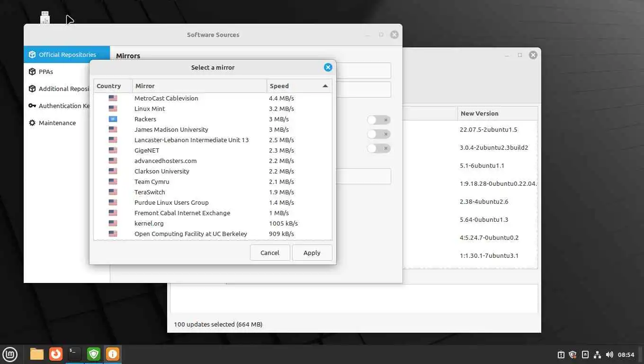Click version 1:1.30.1-7ubuntu3.1 in update list
The width and height of the screenshot is (644, 364).
pyautogui.click(x=489, y=255)
